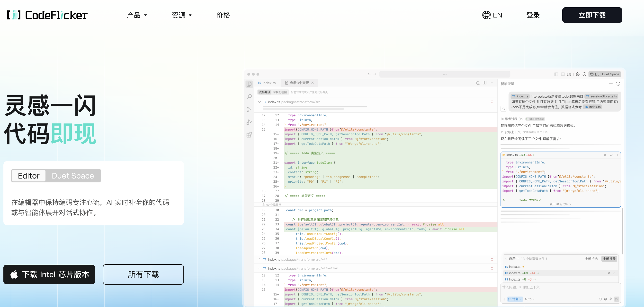
Task: Open the Source Control branch icon
Action: click(x=249, y=109)
